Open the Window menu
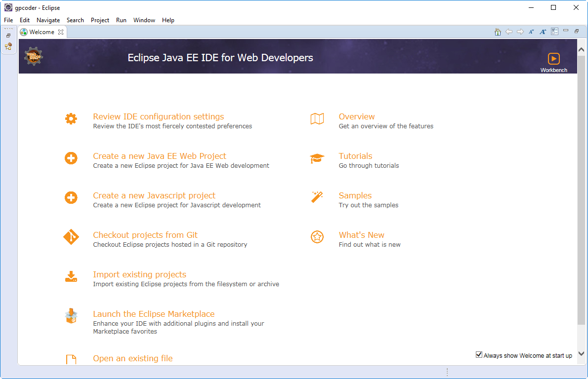Image resolution: width=588 pixels, height=379 pixels. 144,20
